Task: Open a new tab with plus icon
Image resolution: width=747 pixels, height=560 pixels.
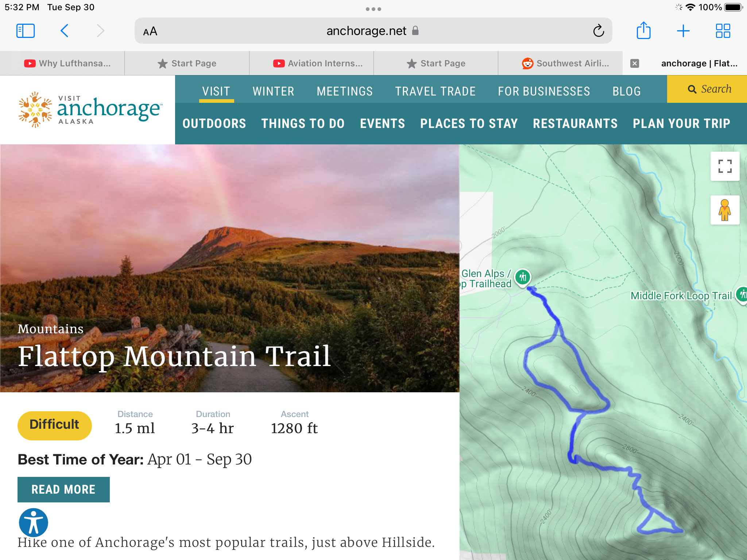Action: 683,31
